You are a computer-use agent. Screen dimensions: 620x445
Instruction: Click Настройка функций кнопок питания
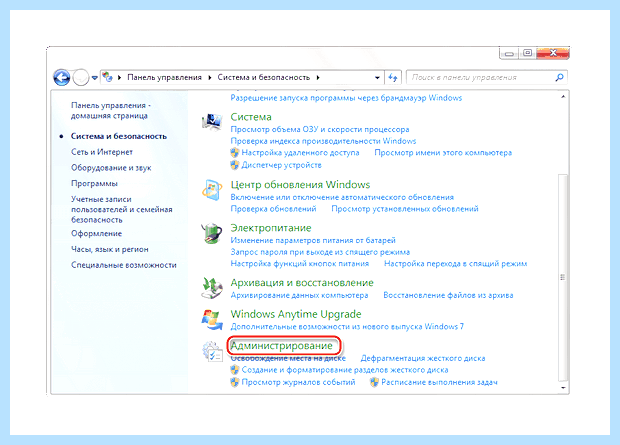click(x=299, y=263)
